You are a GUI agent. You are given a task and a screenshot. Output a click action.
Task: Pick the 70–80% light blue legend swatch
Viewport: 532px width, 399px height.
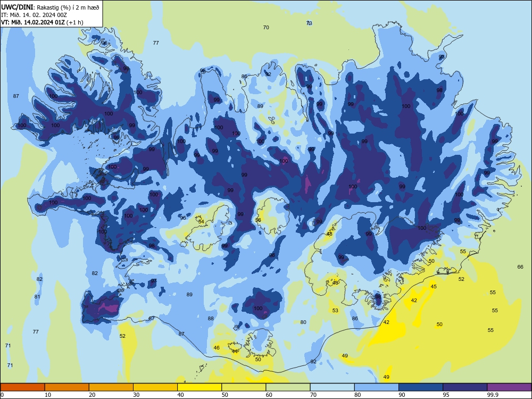pos(332,387)
